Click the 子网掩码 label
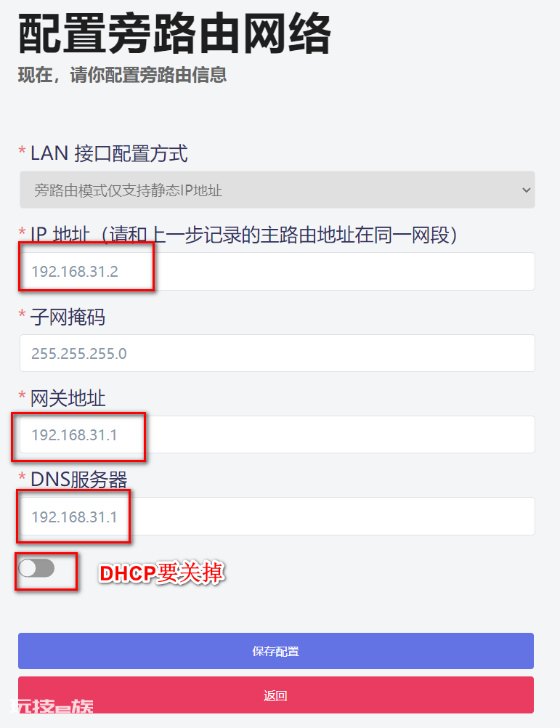 click(68, 317)
